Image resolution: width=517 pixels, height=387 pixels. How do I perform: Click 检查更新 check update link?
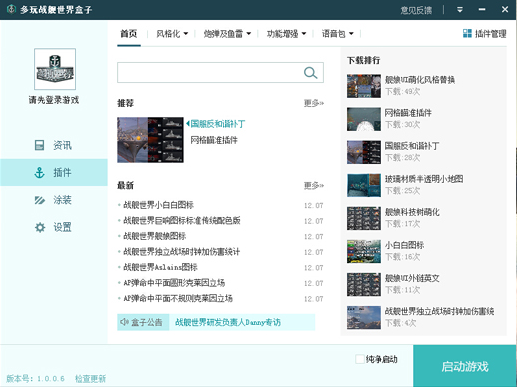pos(90,379)
